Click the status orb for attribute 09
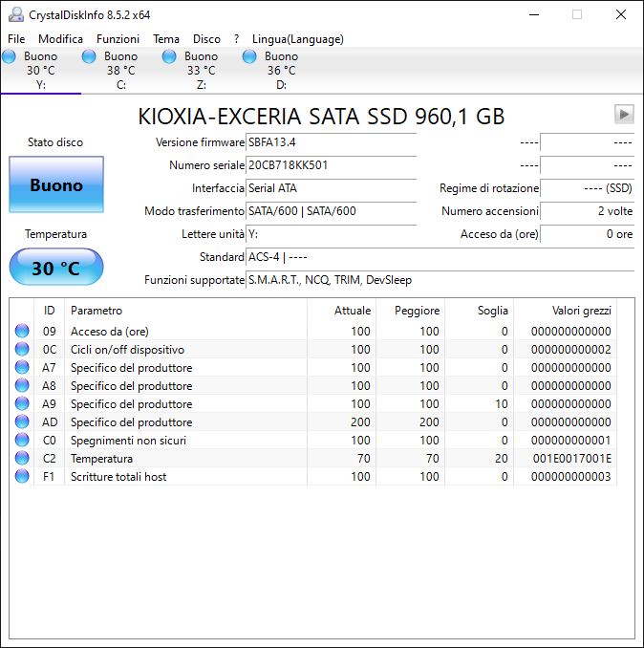Image resolution: width=644 pixels, height=648 pixels. coord(22,331)
